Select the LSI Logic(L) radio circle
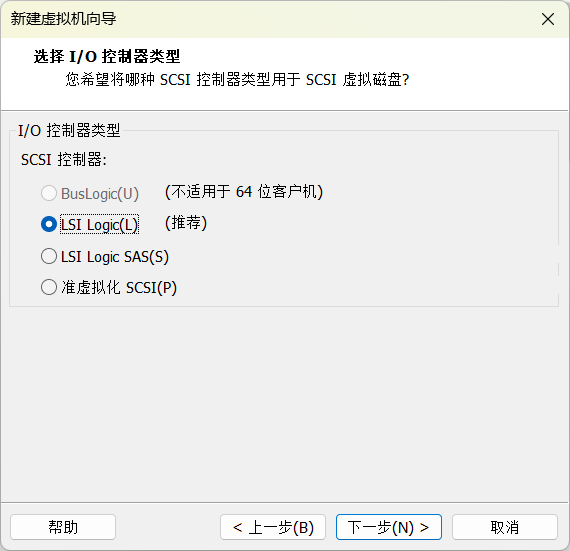Screen dimensions: 570x551 (49, 224)
